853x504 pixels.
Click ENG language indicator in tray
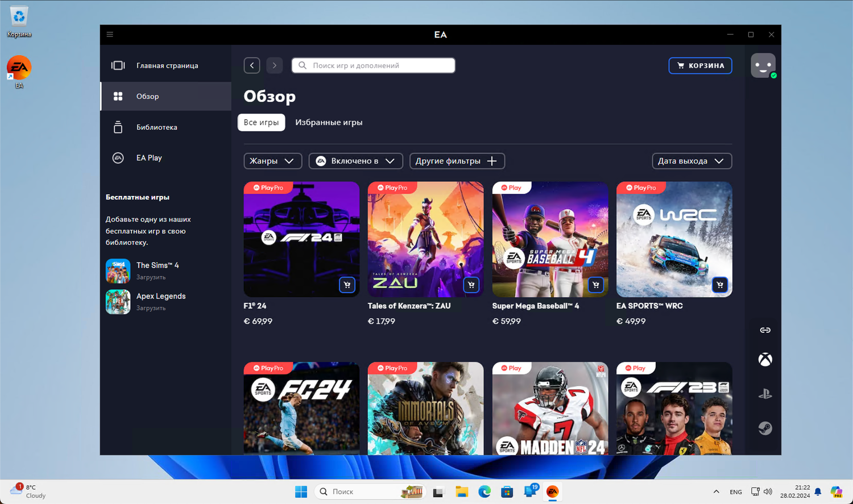tap(736, 492)
